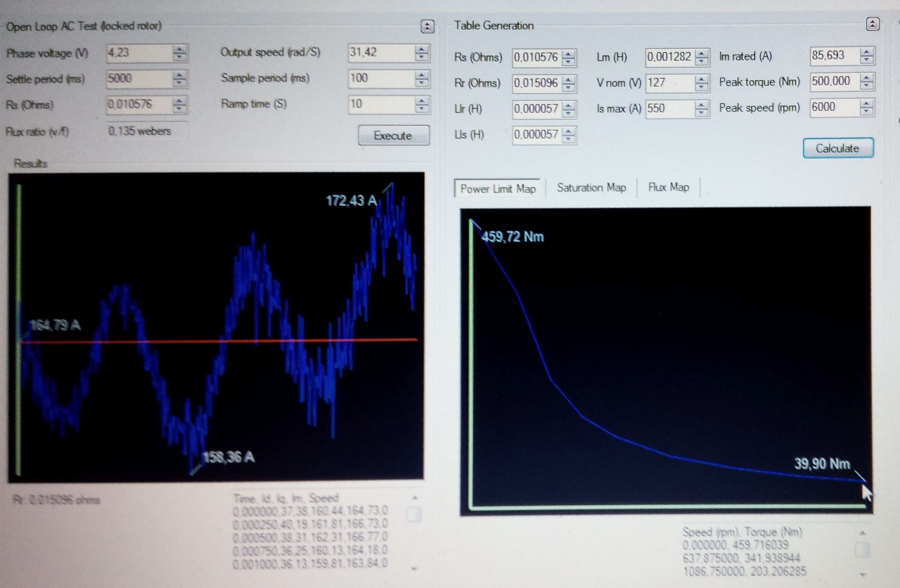The width and height of the screenshot is (900, 588).
Task: Collapse the Table Generation panel
Action: pyautogui.click(x=872, y=24)
